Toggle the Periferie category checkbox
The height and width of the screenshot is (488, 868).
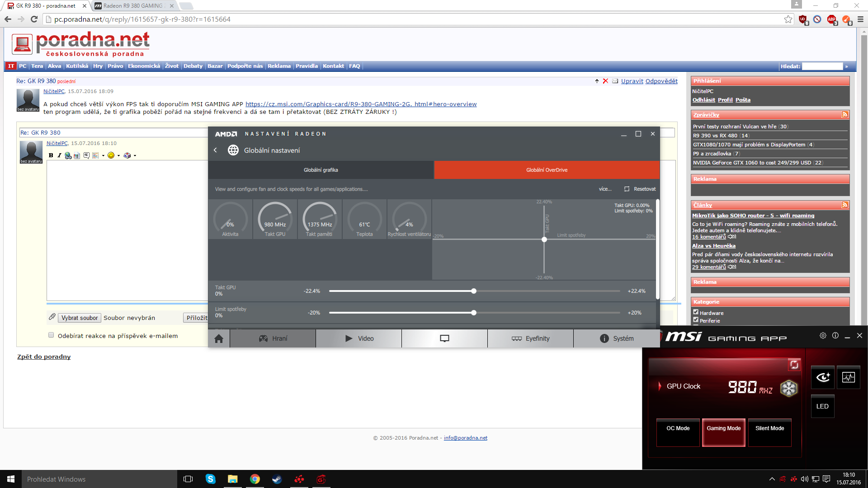pos(696,319)
